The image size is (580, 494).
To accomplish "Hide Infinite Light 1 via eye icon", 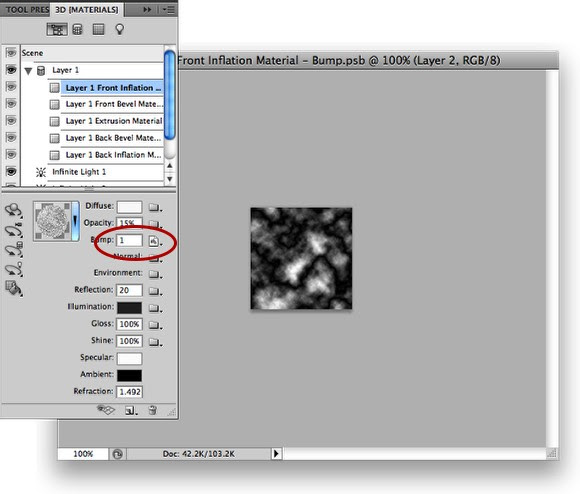I will click(x=11, y=172).
